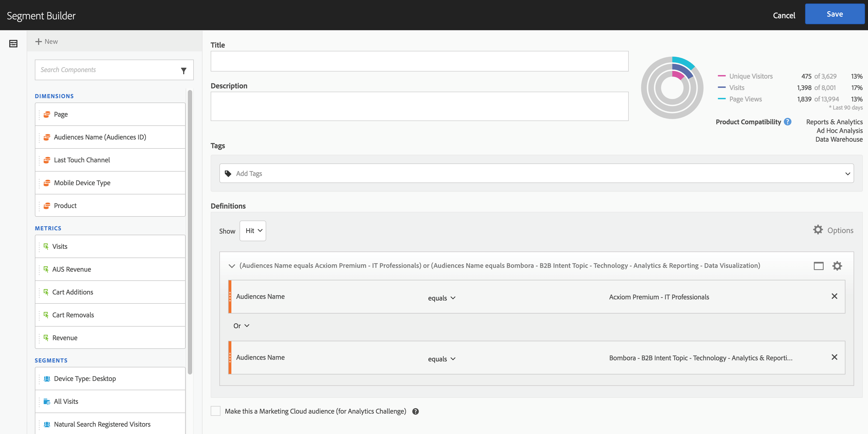Open the Show Hit dropdown
The image size is (868, 434).
[253, 231]
